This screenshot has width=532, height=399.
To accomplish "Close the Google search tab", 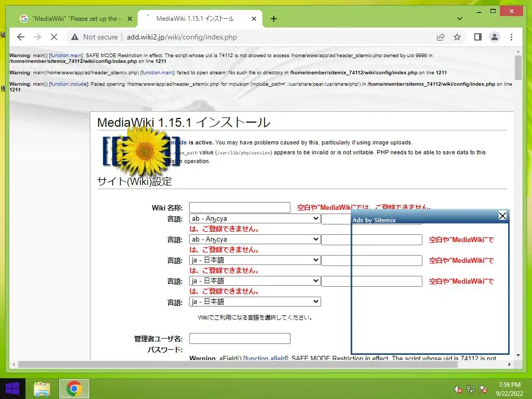I will 129,19.
